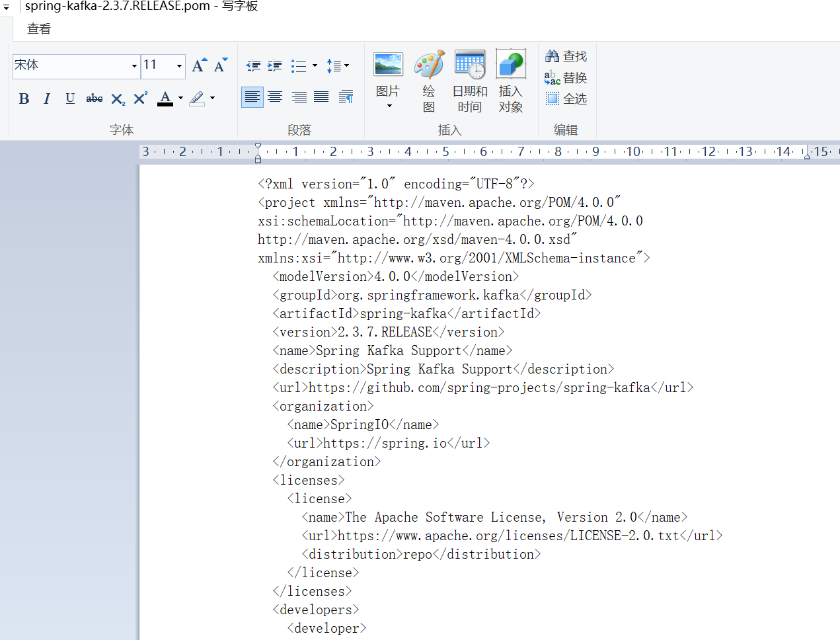Expand the bullet list style dropdown arrow
Viewport: 840px width, 640px height.
[315, 65]
